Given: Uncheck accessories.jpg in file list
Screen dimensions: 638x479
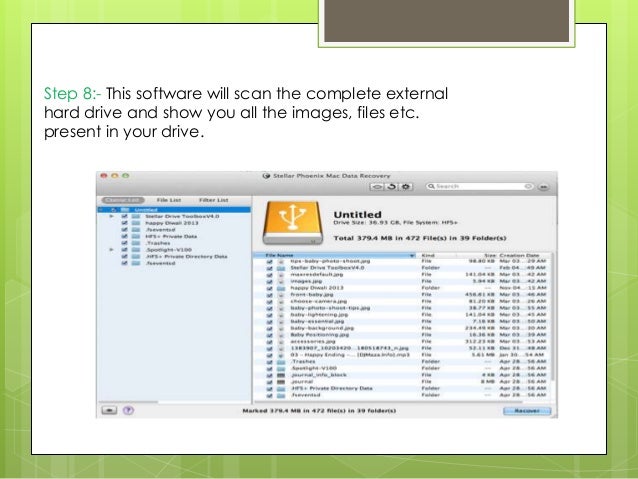Looking at the screenshot, I should (269, 342).
